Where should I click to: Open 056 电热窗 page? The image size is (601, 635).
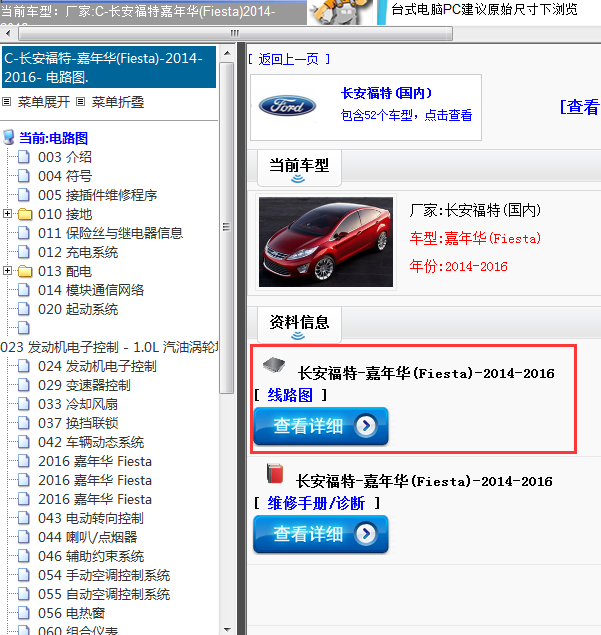coord(71,614)
